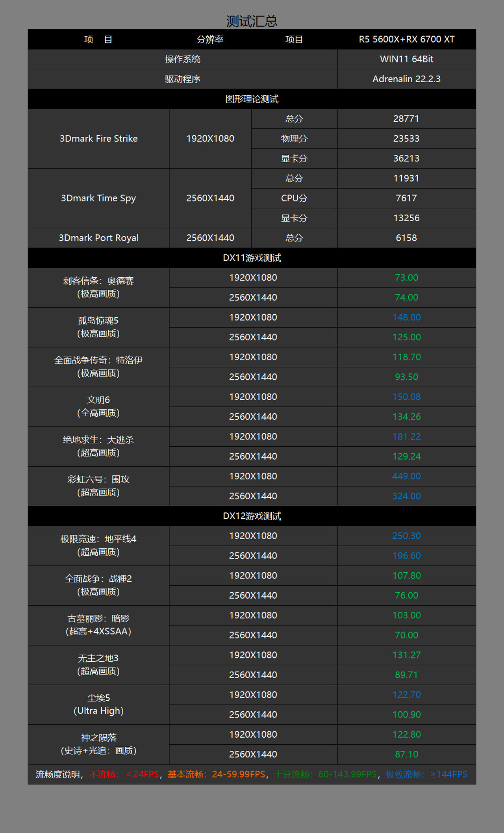Click the blue 极致流畅 ≥144FPS legend text

pos(426,774)
